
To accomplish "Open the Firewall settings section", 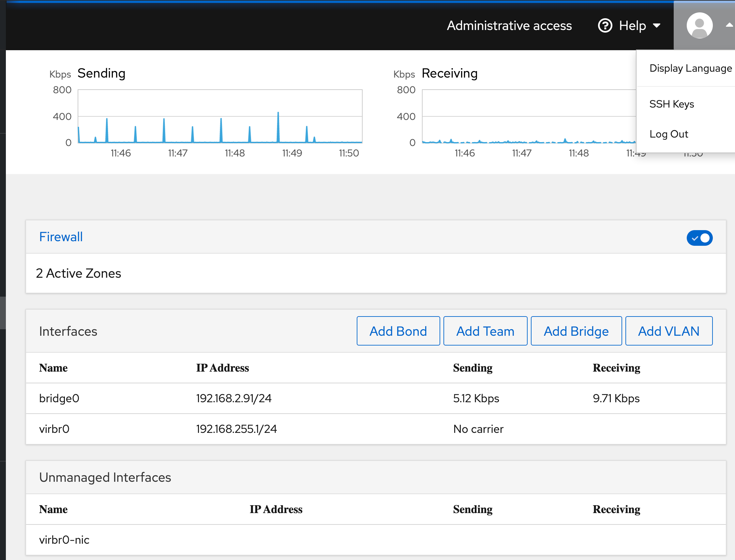I will [x=61, y=236].
